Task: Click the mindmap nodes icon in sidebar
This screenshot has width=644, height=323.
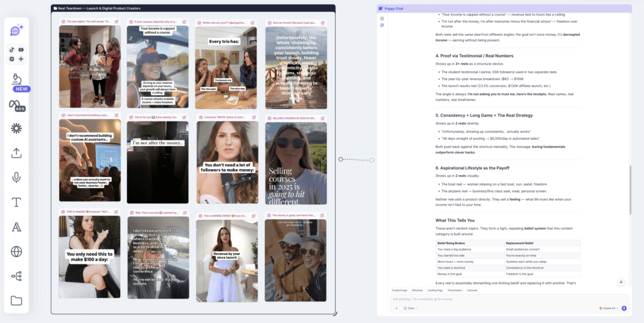Action: 16,276
